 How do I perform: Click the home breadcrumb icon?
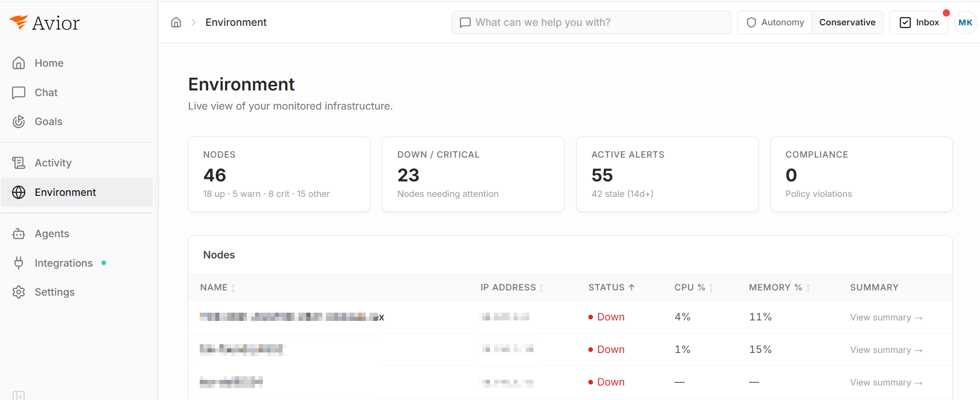coord(176,22)
